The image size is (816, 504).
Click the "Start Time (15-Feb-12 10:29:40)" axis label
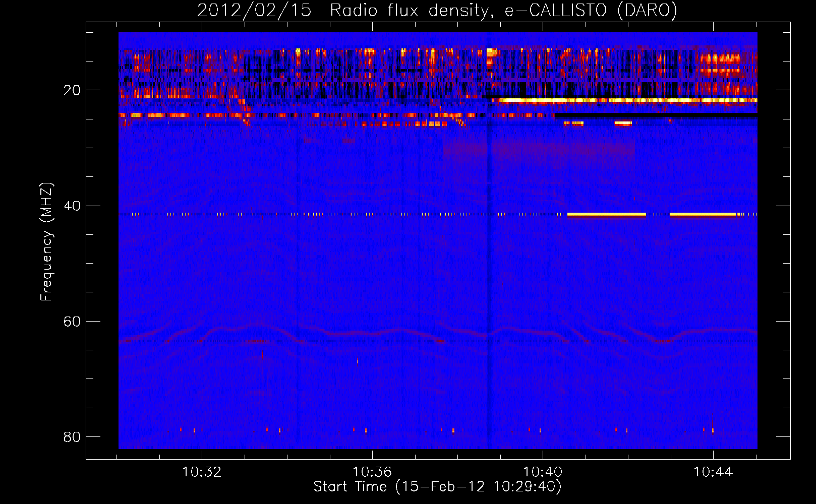[437, 487]
